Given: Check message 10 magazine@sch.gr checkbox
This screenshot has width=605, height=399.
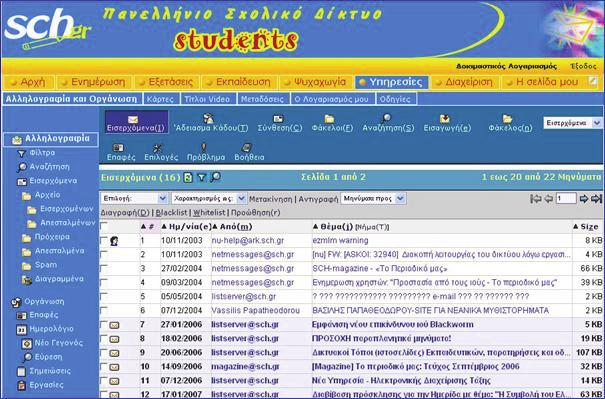Looking at the screenshot, I should [103, 367].
